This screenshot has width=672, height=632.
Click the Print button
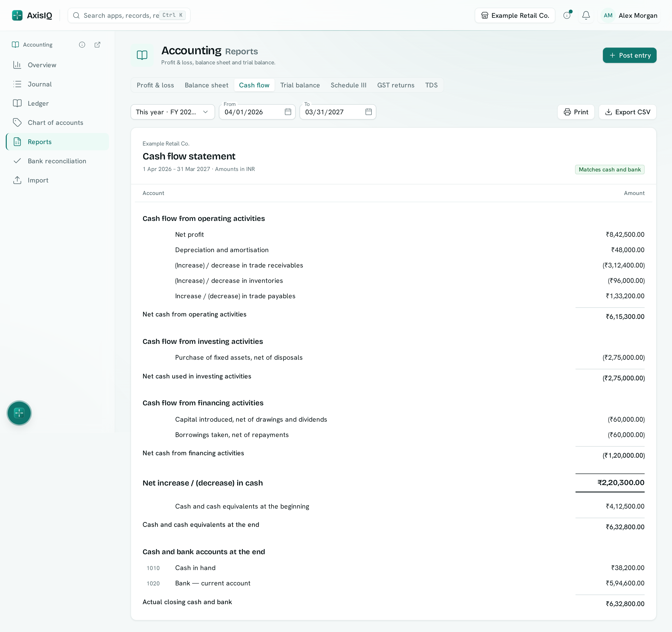coord(576,112)
